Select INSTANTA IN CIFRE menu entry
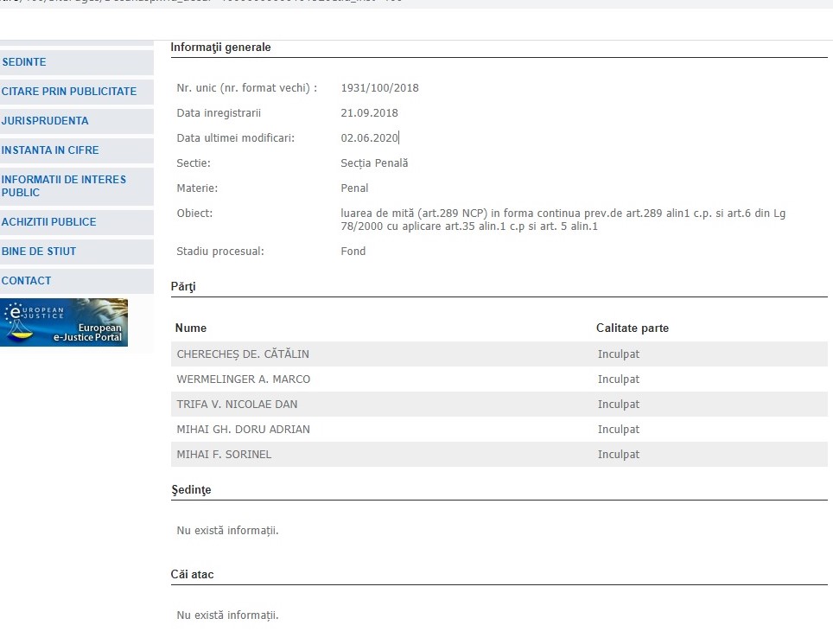833x644 pixels. coord(50,150)
